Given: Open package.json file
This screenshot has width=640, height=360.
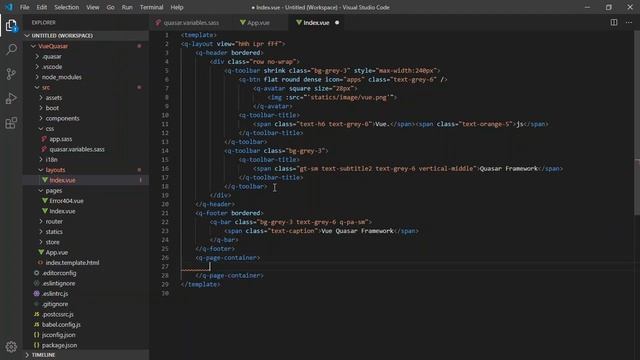Looking at the screenshot, I should point(86,345).
